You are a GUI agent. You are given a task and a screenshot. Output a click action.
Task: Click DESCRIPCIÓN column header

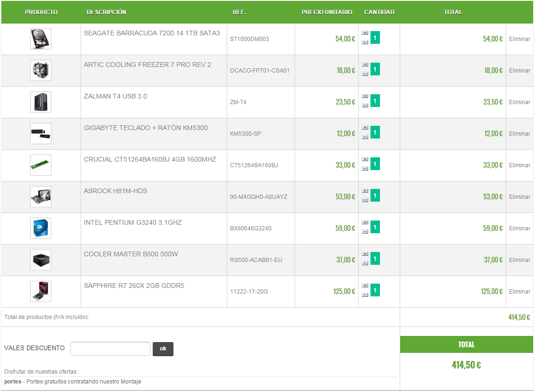coord(107,12)
